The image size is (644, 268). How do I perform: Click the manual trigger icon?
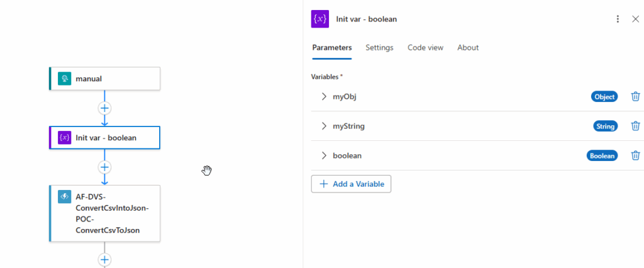click(x=64, y=79)
